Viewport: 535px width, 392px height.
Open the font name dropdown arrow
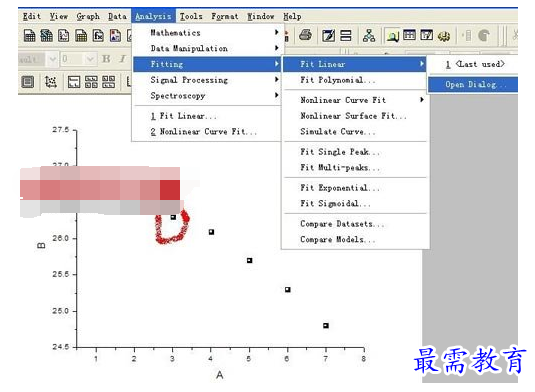tap(53, 59)
